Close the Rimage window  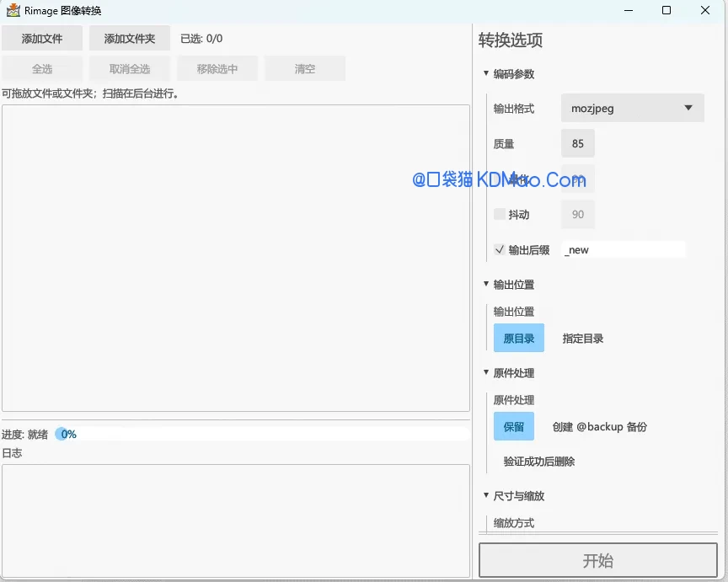click(704, 10)
